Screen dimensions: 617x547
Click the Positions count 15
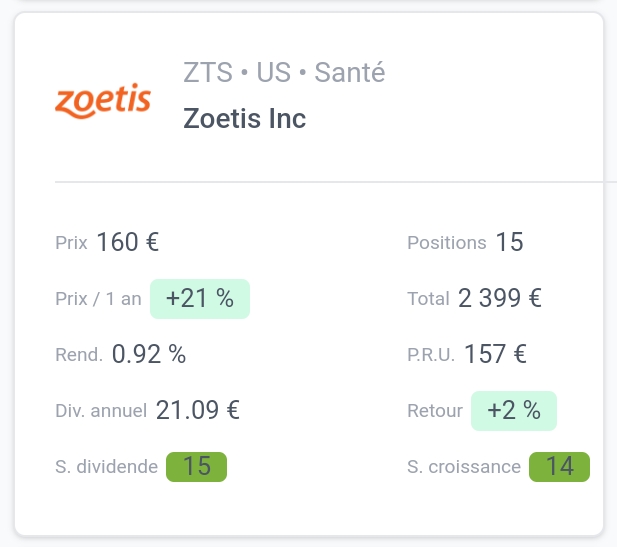tap(509, 242)
